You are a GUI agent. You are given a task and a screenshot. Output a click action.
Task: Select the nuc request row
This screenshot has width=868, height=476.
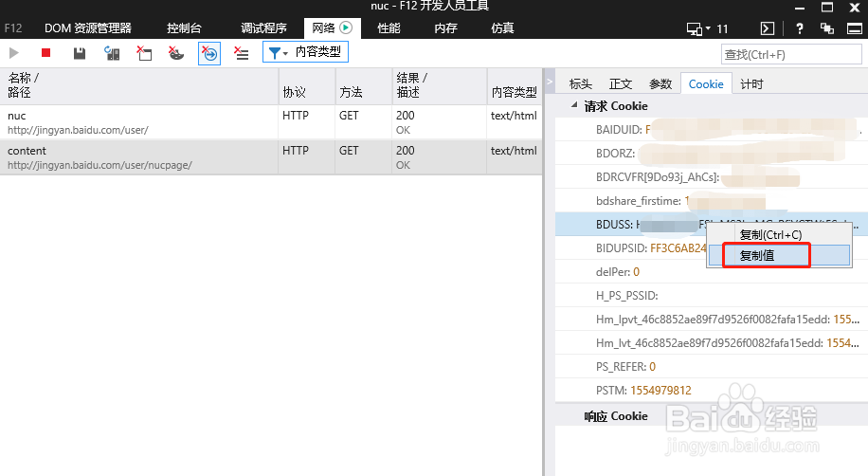pyautogui.click(x=271, y=122)
